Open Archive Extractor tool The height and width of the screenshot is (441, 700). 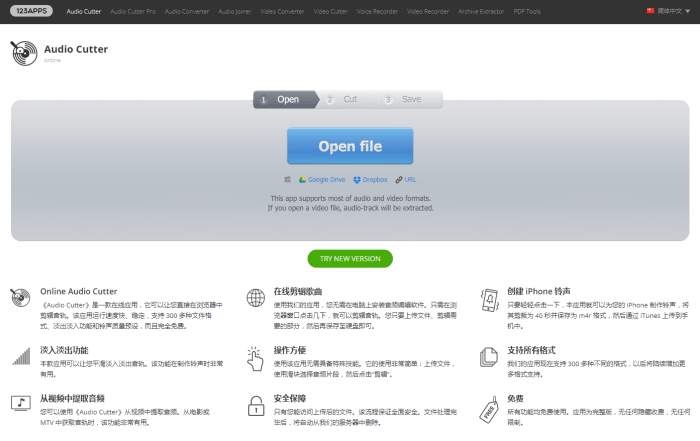[x=481, y=12]
